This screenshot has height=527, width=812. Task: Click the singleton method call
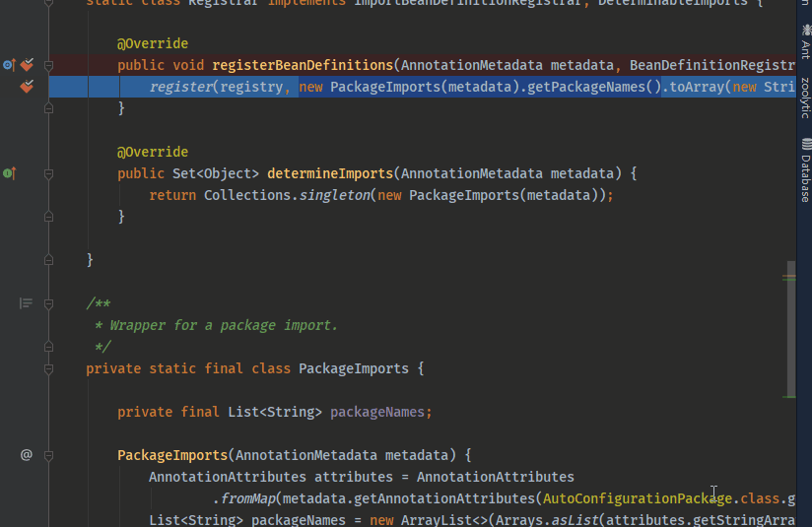click(x=334, y=195)
